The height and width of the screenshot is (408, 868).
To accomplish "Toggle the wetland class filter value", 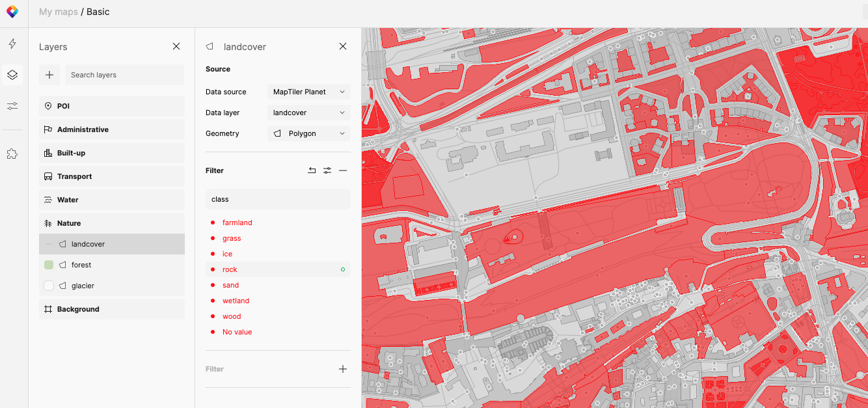I will pyautogui.click(x=236, y=301).
